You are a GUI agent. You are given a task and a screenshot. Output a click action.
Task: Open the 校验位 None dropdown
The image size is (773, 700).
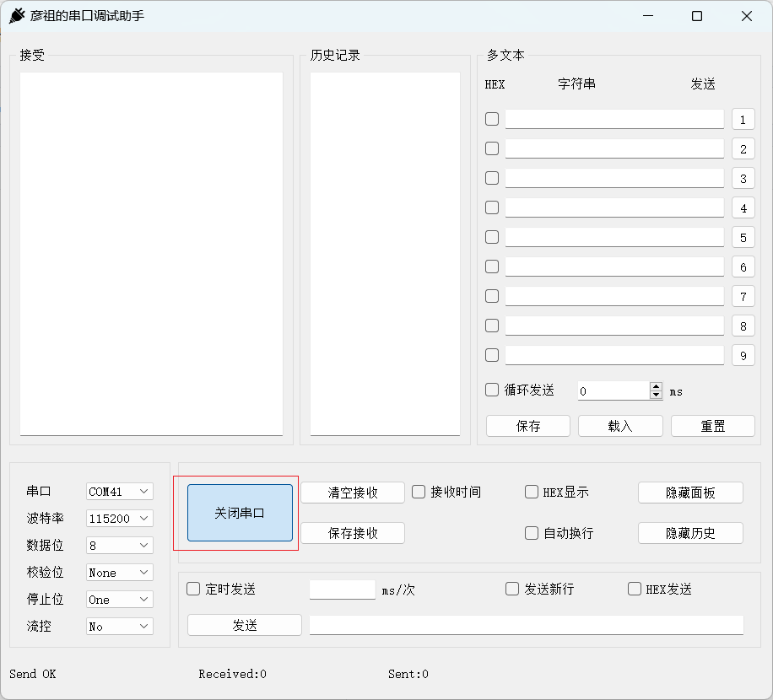pyautogui.click(x=119, y=573)
